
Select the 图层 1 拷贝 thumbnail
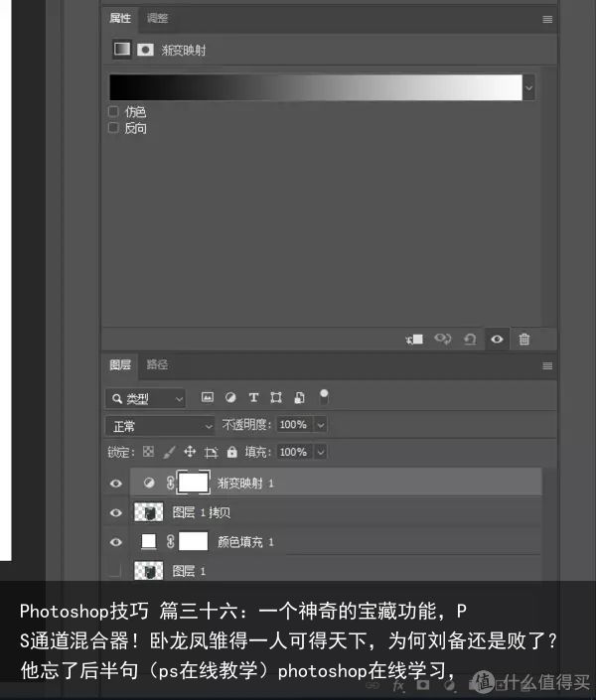[149, 512]
